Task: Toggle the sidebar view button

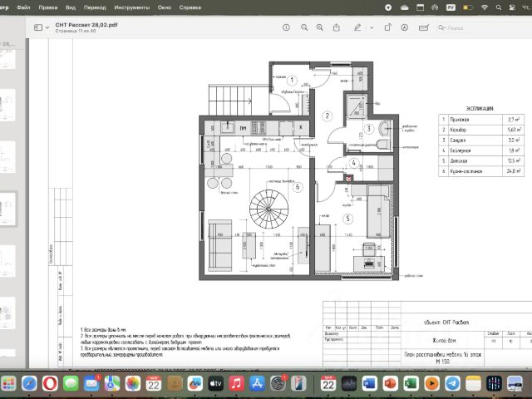Action: (38, 27)
